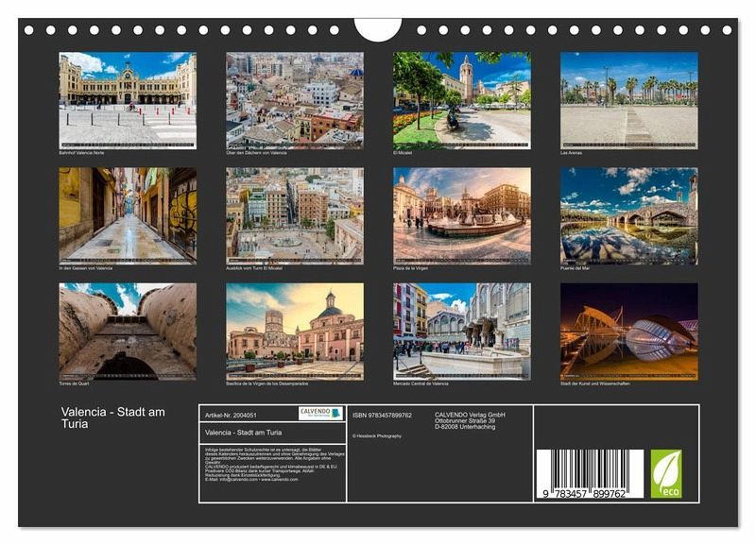
Task: Open the Mercado Central de Valencia photo
Action: click(x=461, y=331)
